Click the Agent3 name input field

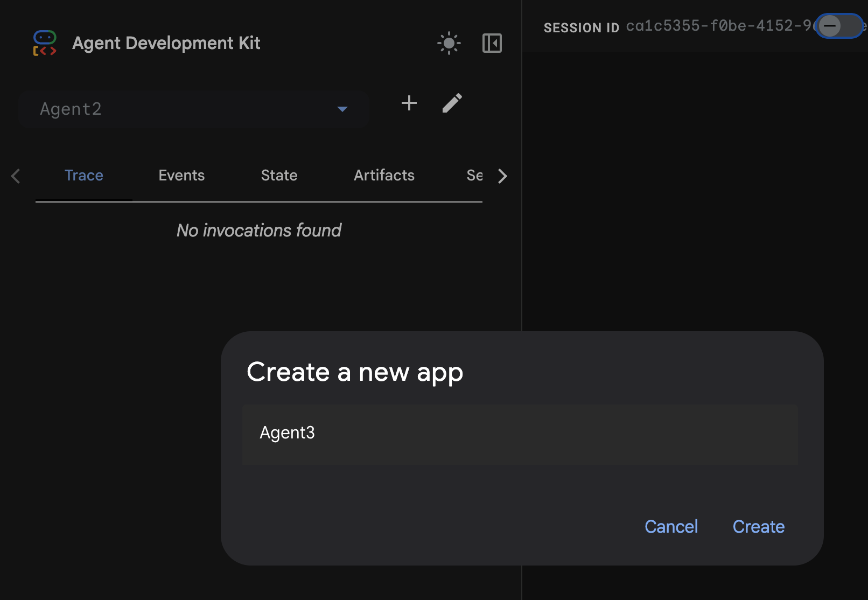[x=520, y=434]
